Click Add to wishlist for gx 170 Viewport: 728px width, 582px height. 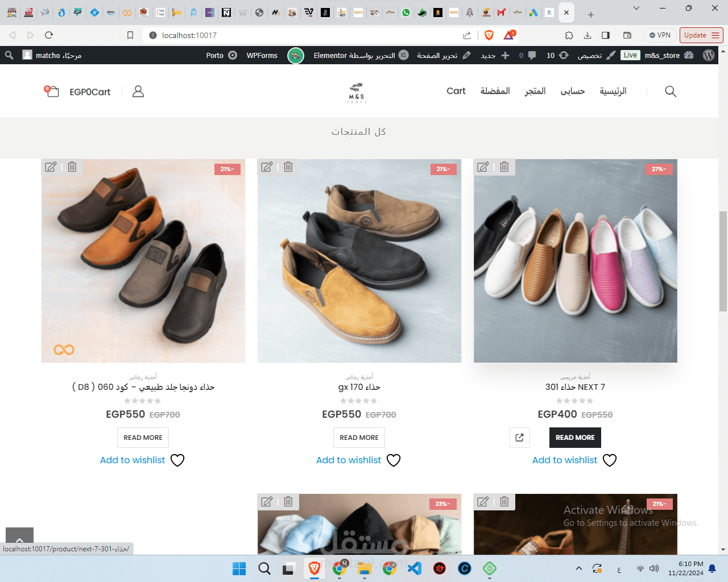coord(349,460)
